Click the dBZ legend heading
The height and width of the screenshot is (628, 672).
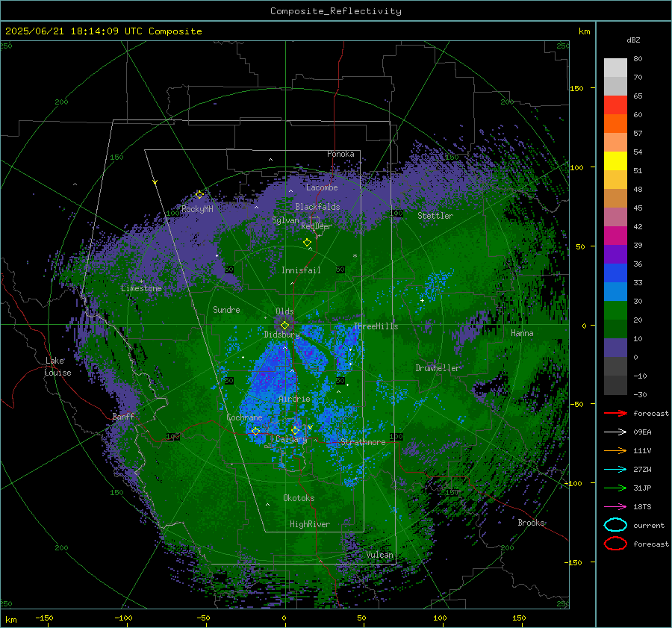point(633,40)
